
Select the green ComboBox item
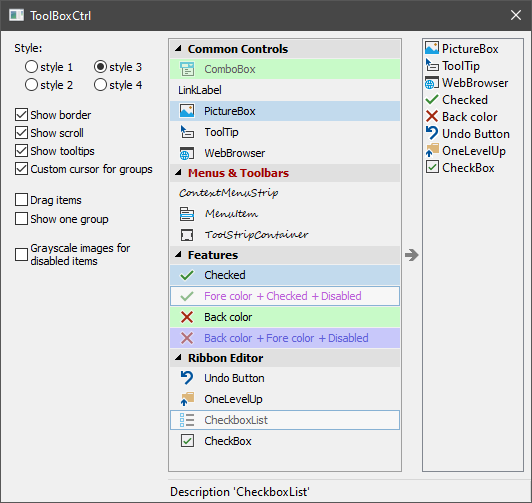click(x=285, y=69)
